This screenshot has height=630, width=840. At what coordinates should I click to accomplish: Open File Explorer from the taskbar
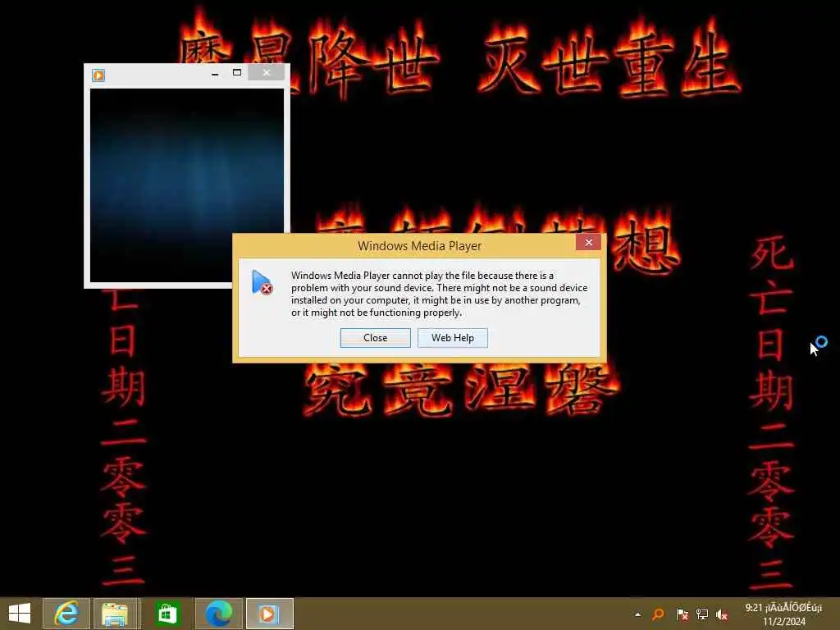pyautogui.click(x=115, y=614)
